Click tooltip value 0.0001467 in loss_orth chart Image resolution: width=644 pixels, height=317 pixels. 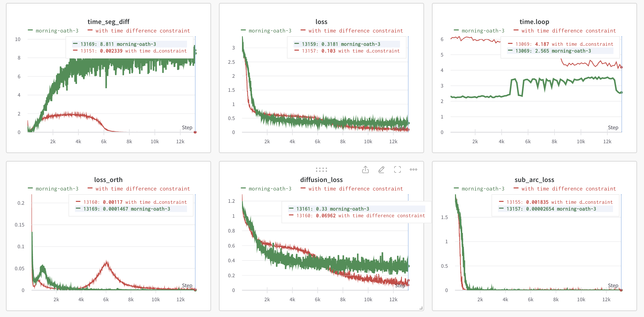115,209
